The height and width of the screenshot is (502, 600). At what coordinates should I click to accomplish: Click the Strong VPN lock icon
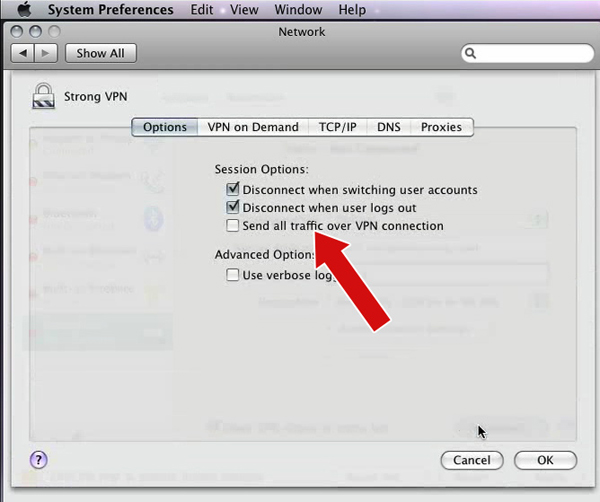click(44, 97)
